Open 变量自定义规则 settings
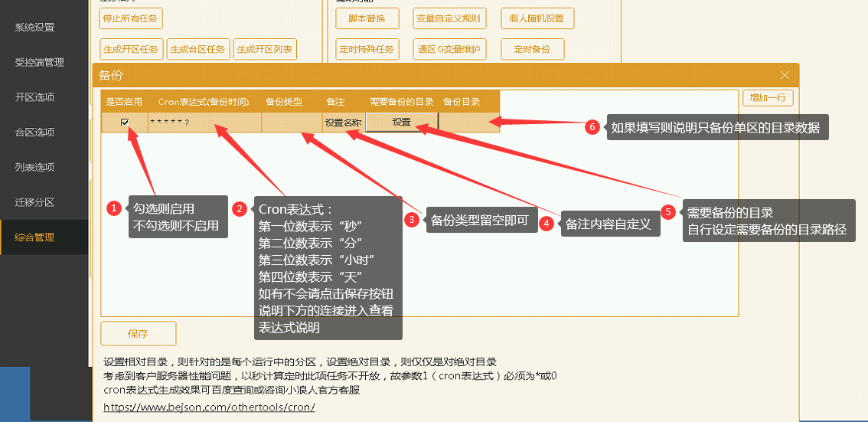Image resolution: width=868 pixels, height=422 pixels. (x=448, y=18)
